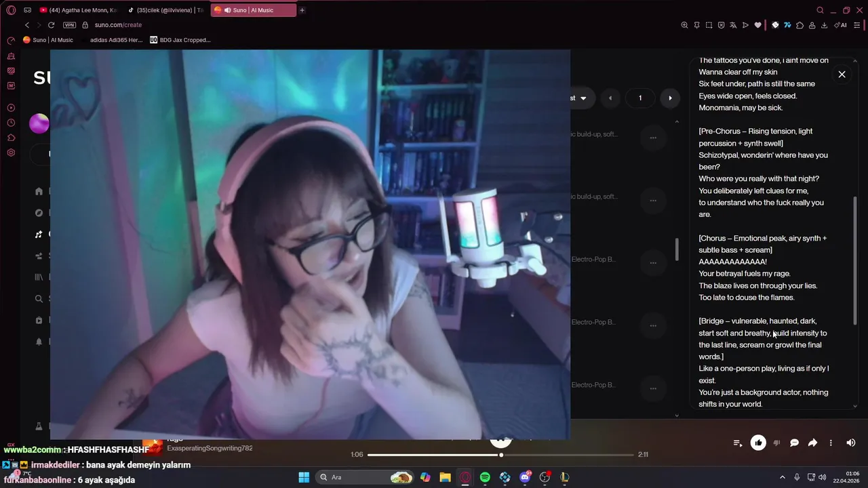This screenshot has width=868, height=488.
Task: Click the song list scrollbar thumb
Action: click(677, 249)
